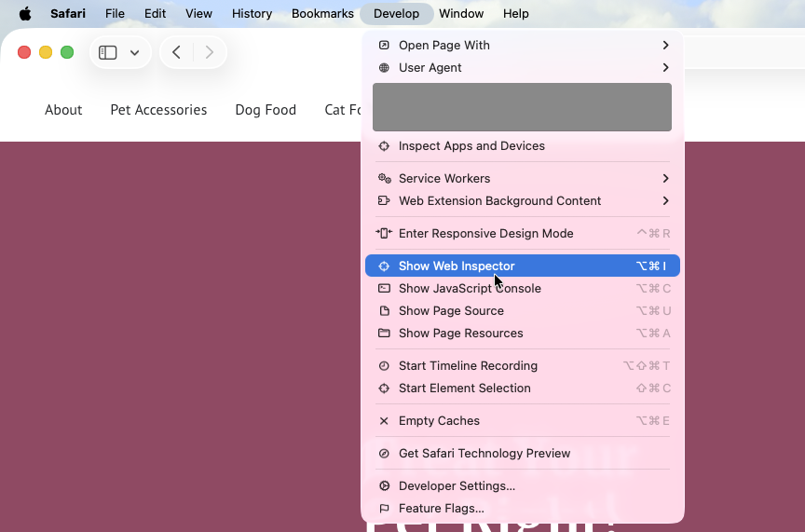Click the Start Element Selection icon

click(384, 389)
